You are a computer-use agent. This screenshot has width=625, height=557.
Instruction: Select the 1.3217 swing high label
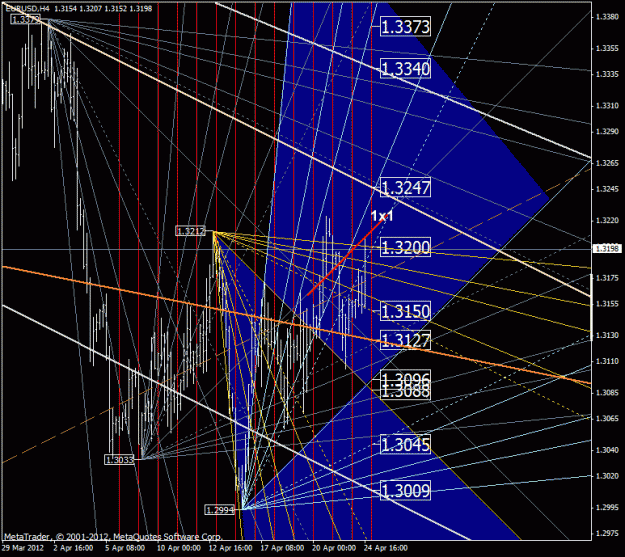(191, 231)
